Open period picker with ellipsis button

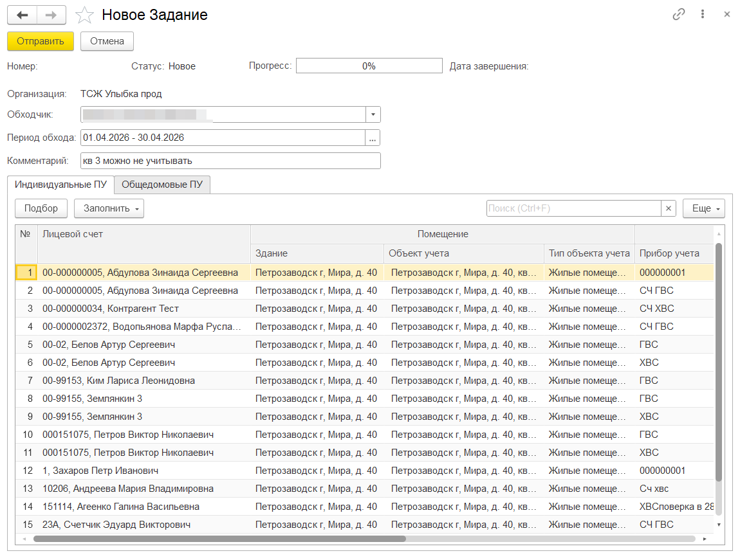tap(373, 138)
